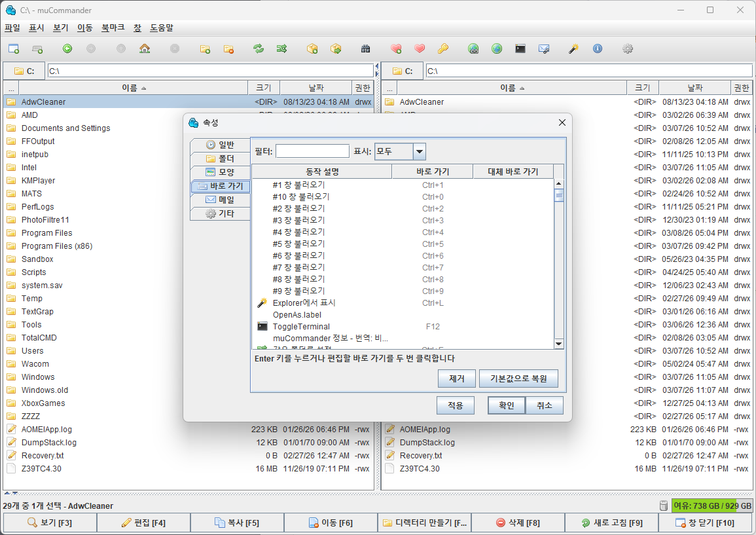Click the 복사 [F5] button

237,523
